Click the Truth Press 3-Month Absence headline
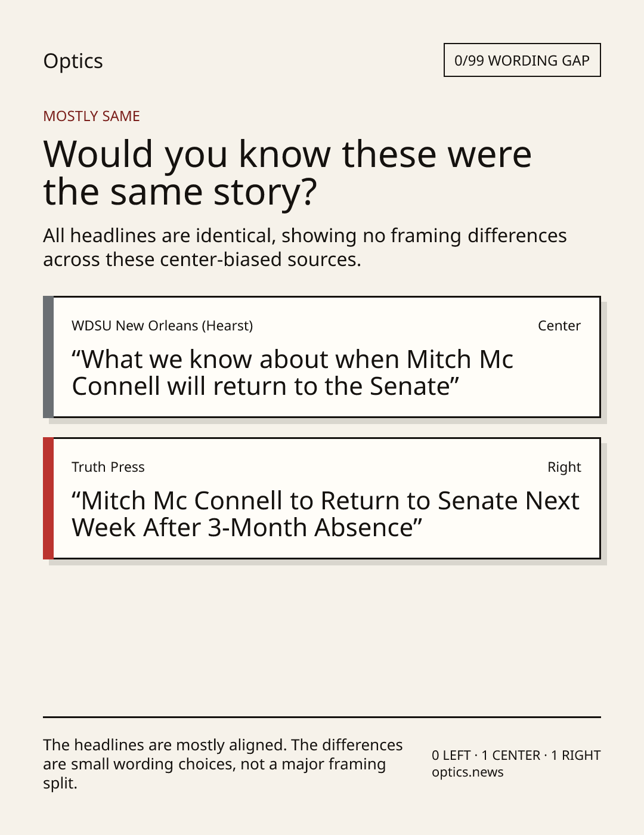Screen dimensions: 644x835 pos(325,514)
